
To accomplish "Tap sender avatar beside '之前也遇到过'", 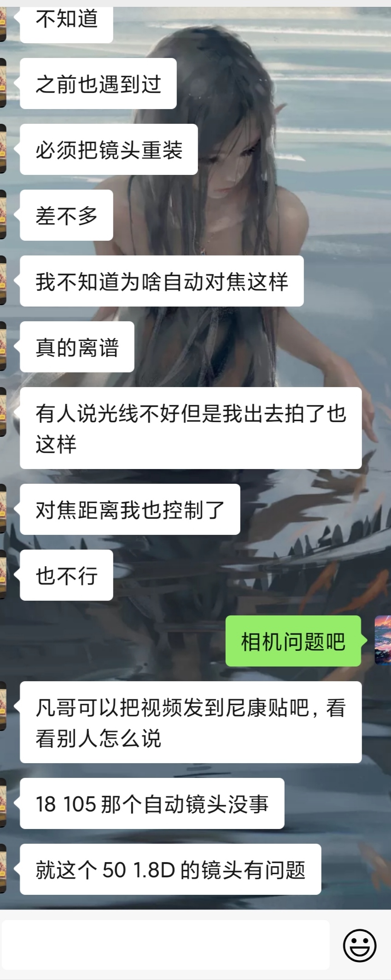I will click(x=3, y=83).
